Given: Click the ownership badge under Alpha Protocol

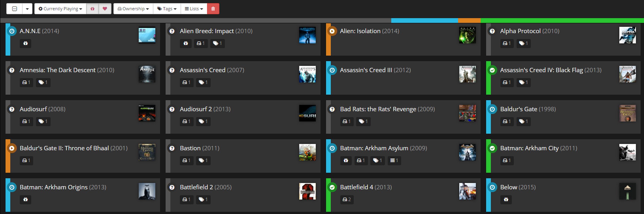Looking at the screenshot, I should [507, 43].
